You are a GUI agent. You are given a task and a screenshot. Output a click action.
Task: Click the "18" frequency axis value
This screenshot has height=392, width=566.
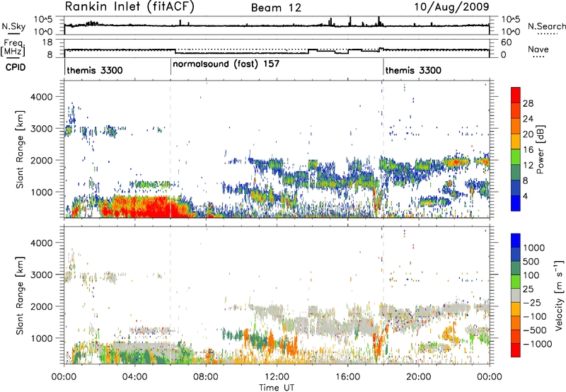(x=47, y=42)
